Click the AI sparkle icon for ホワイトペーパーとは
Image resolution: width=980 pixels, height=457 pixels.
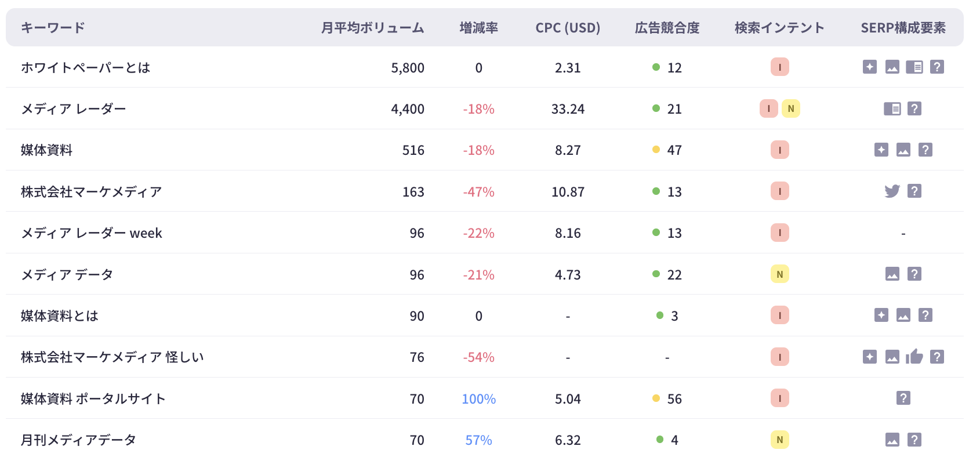pyautogui.click(x=869, y=67)
